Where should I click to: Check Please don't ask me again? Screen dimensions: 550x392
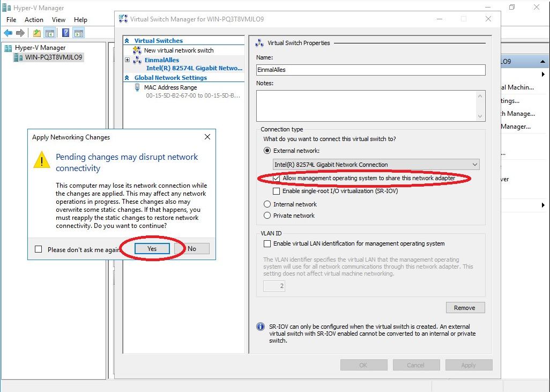pos(39,249)
